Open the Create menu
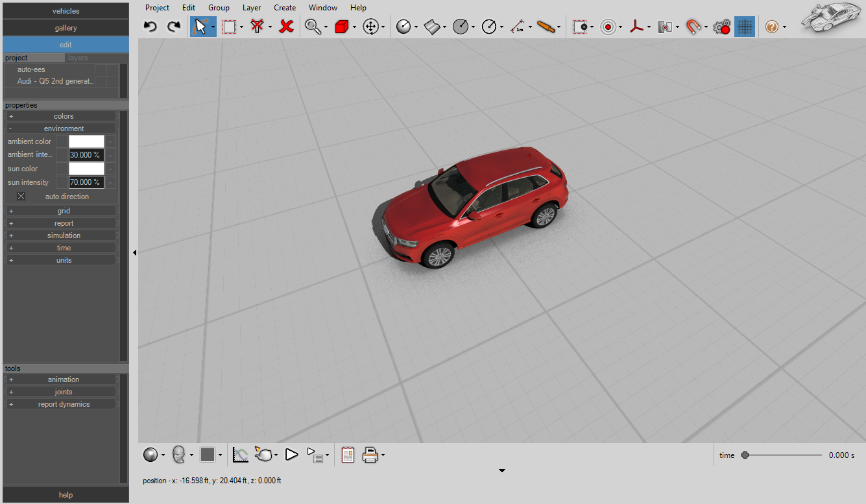Viewport: 866px width, 504px height. click(285, 8)
